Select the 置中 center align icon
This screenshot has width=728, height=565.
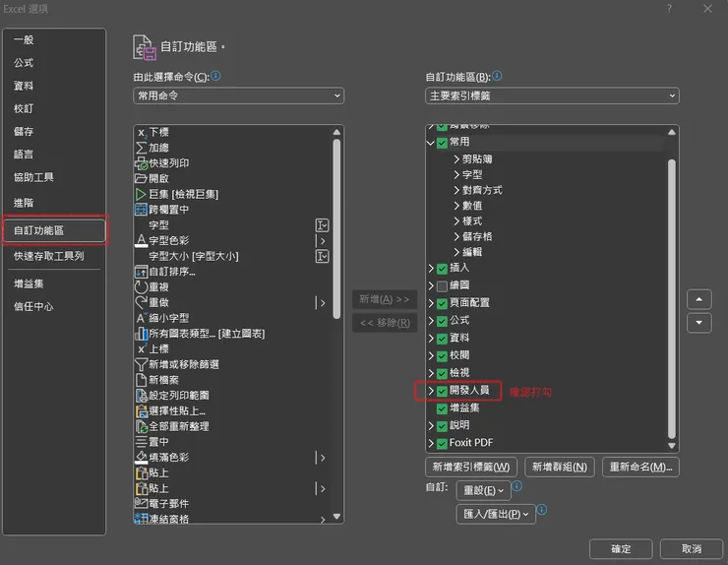pos(141,442)
